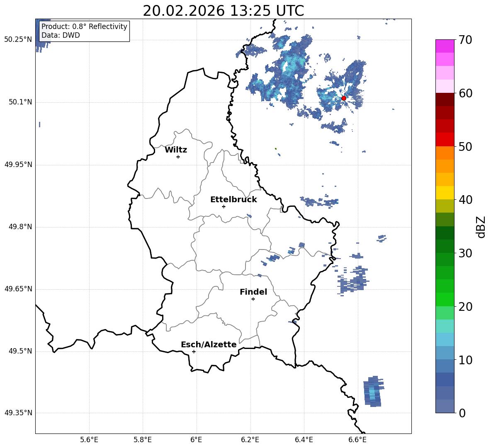
Task: Click the dark red colorbar segment below 60
Action: (x=445, y=99)
